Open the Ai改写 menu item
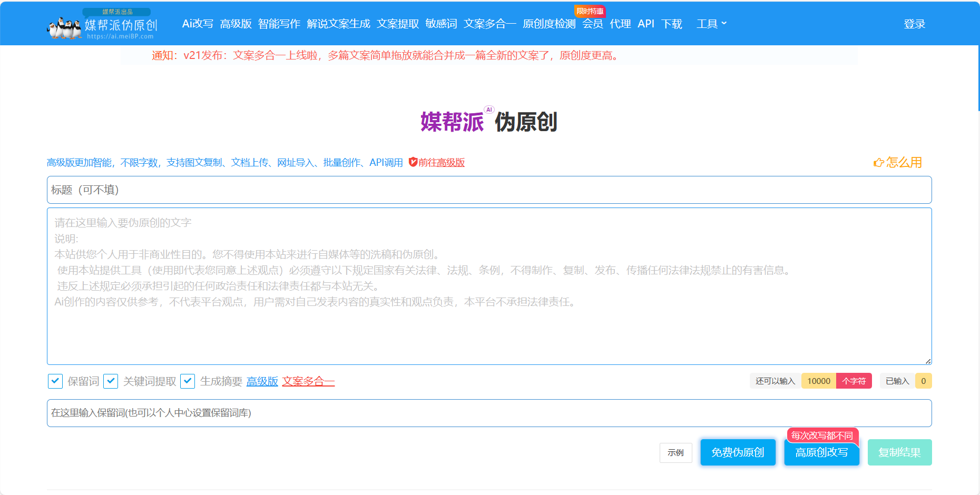The width and height of the screenshot is (980, 495). (x=198, y=24)
